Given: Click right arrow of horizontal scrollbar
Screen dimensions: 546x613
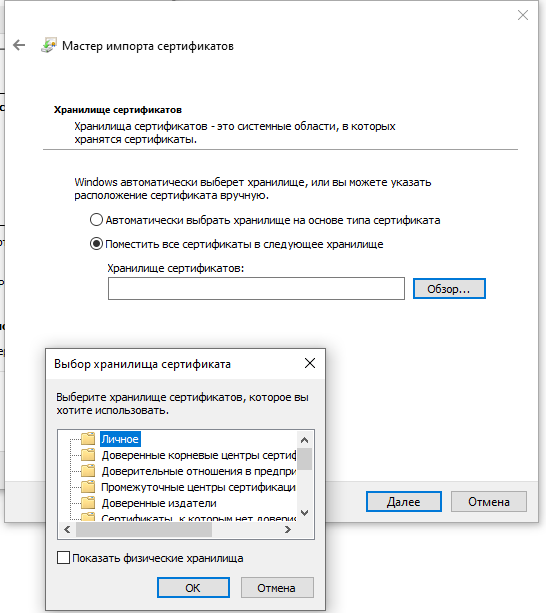Looking at the screenshot, I should coord(288,529).
